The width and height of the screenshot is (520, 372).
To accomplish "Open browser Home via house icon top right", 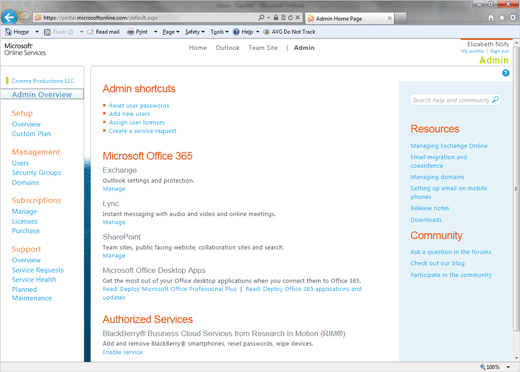I will point(491,18).
